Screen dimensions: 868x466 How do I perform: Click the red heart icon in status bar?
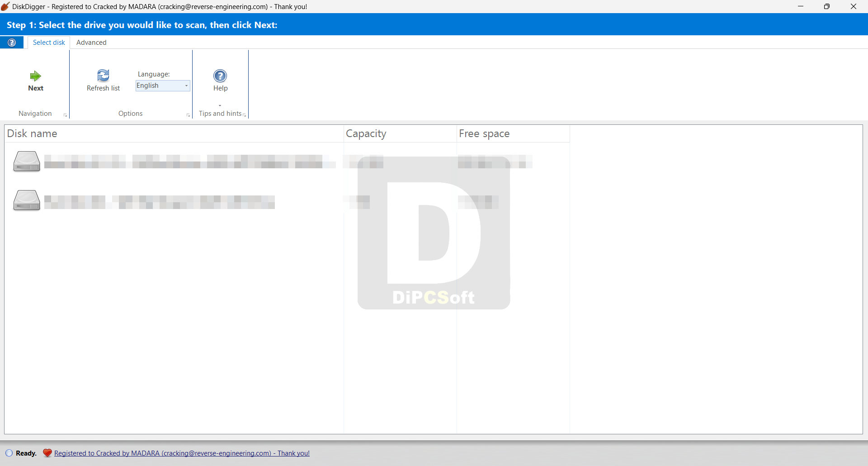tap(47, 453)
